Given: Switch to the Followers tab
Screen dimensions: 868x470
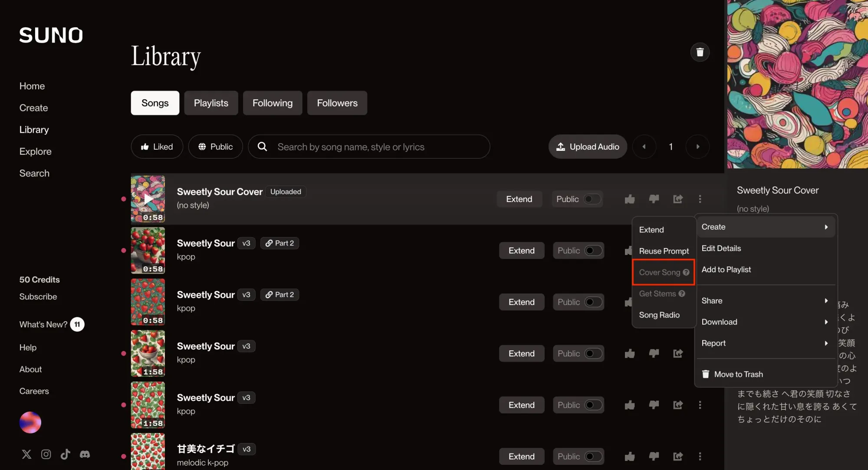Looking at the screenshot, I should [337, 103].
